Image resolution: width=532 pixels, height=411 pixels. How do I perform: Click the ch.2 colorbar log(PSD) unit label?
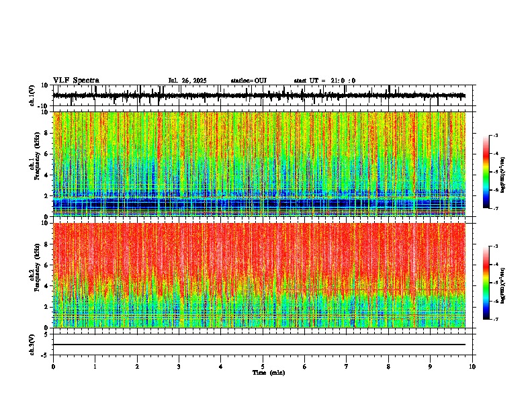click(503, 285)
